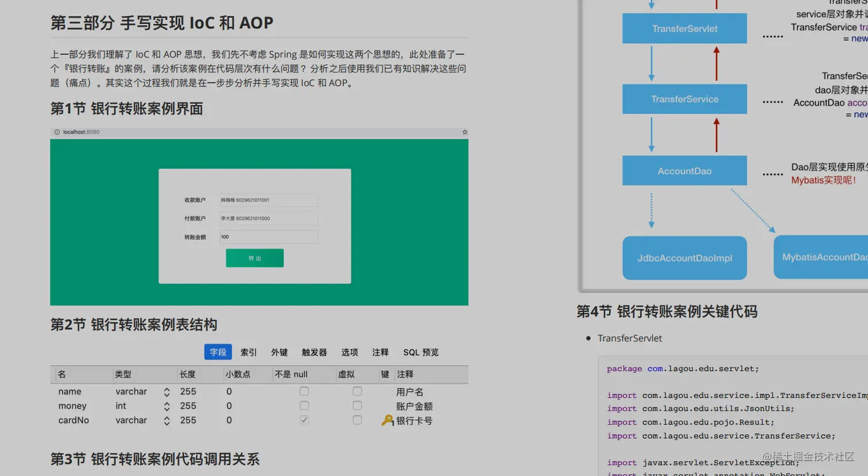
Task: Open the type stepper for name varchar
Action: 166,392
